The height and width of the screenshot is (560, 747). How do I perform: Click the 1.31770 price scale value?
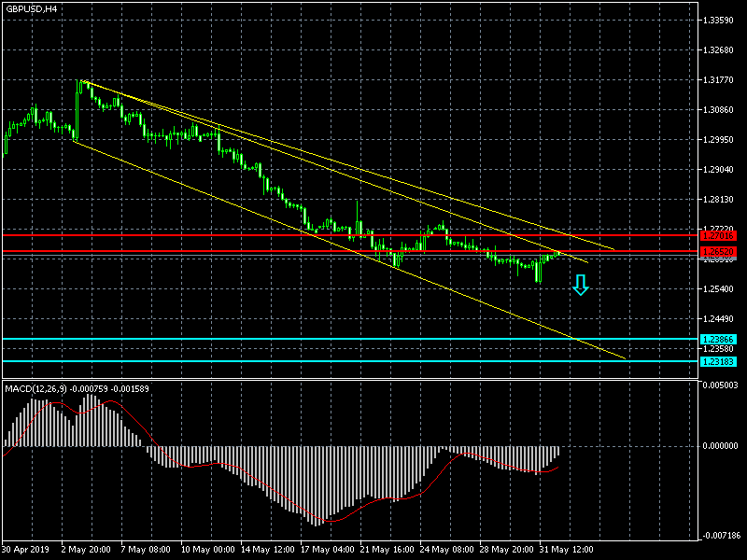coord(718,80)
